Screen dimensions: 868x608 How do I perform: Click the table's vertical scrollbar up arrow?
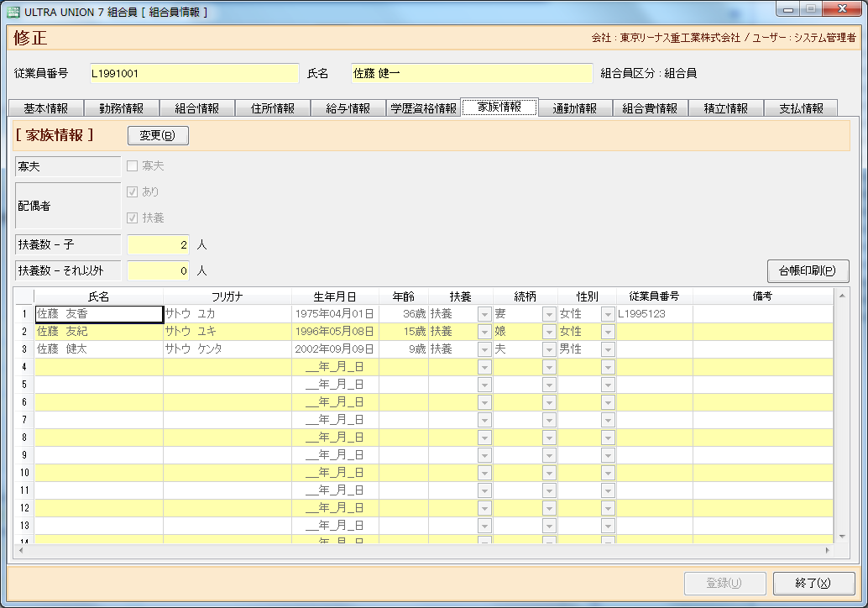click(x=842, y=296)
